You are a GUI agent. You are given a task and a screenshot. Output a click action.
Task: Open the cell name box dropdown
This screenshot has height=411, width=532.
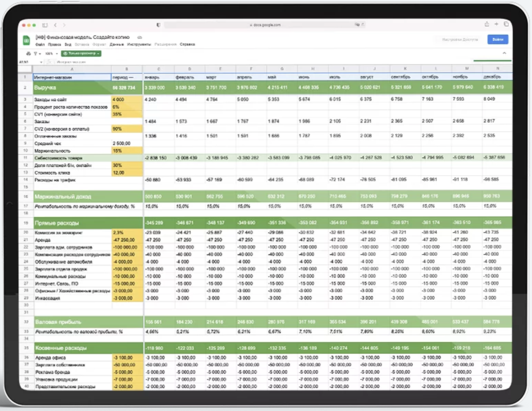[x=41, y=62]
